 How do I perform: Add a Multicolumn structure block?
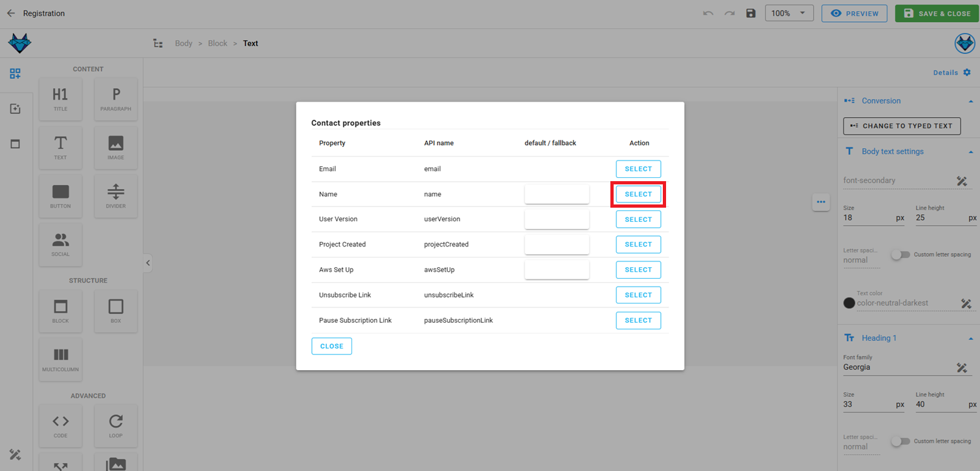(60, 359)
